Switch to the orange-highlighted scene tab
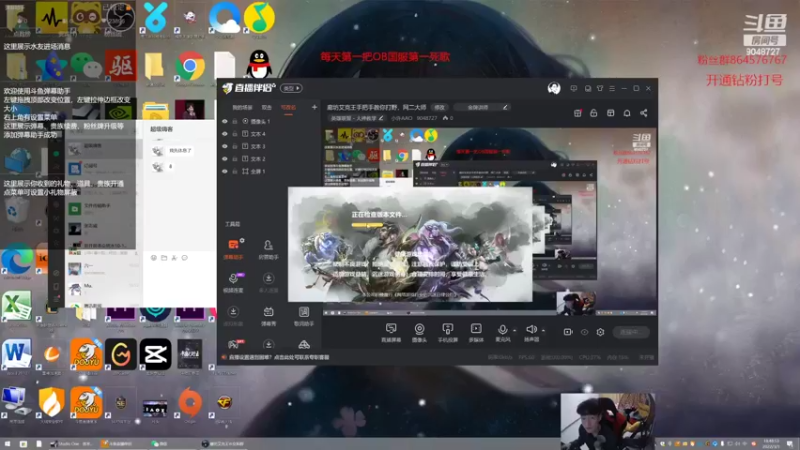The height and width of the screenshot is (450, 800). coord(288,108)
